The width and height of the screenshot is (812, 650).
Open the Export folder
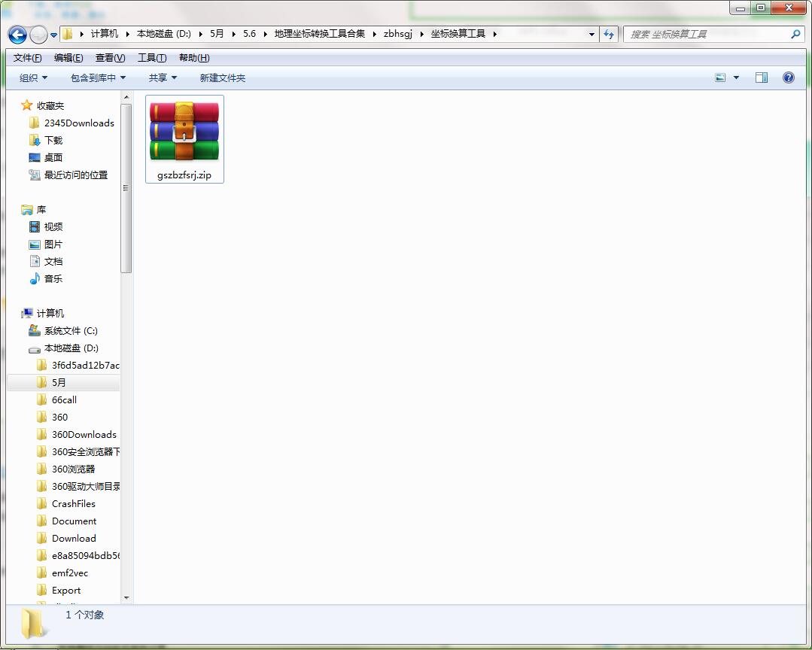[59, 591]
